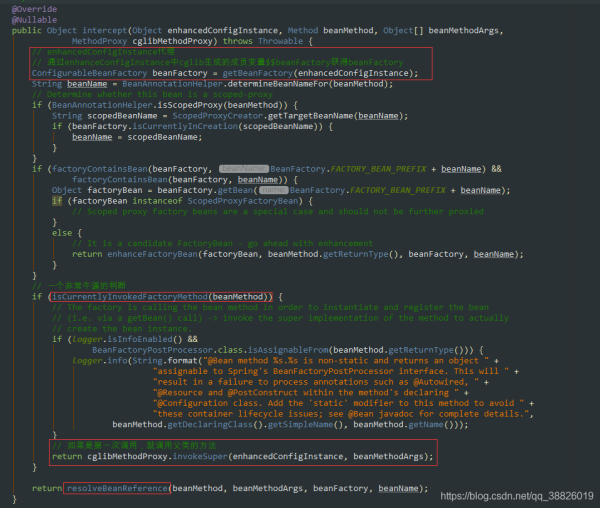Screen dimensions: 600x508
Task: Click the @Nullable annotation
Action: point(34,20)
